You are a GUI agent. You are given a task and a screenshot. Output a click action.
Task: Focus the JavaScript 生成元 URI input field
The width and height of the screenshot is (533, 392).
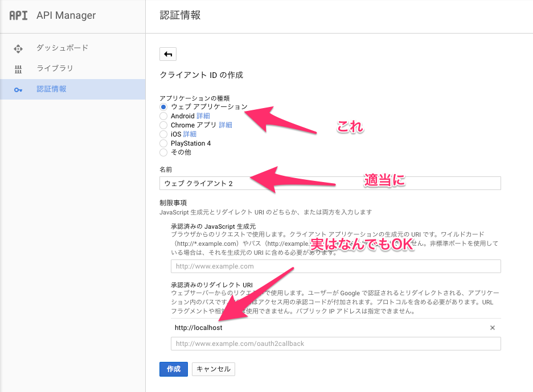336,266
